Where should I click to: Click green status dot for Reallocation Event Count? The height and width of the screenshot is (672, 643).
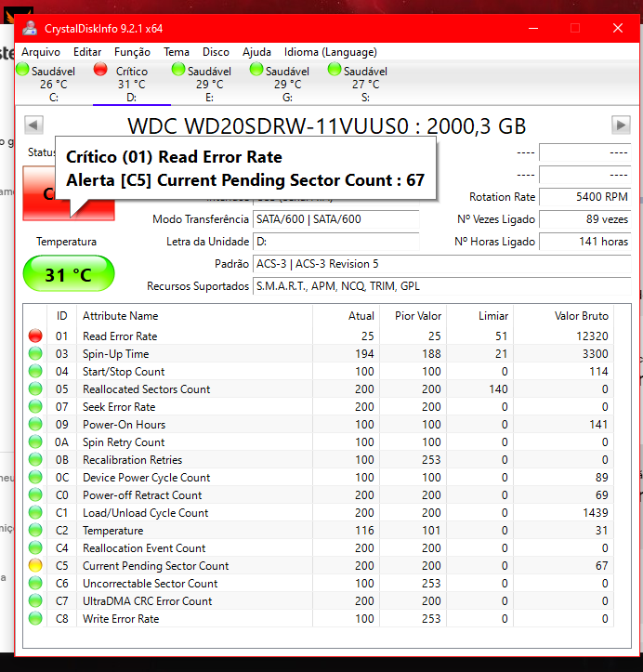tap(35, 548)
